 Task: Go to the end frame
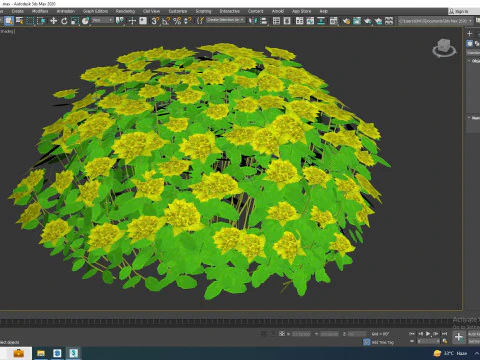tap(444, 333)
